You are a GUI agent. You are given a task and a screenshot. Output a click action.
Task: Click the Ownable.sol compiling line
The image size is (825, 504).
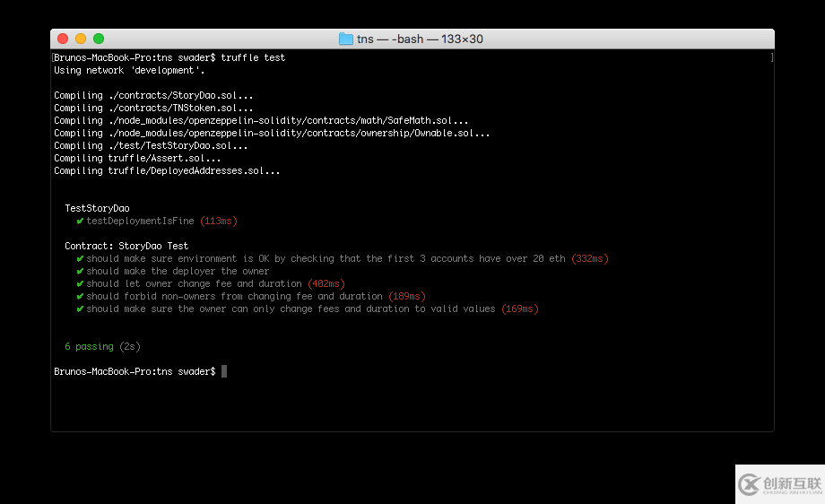pos(272,133)
